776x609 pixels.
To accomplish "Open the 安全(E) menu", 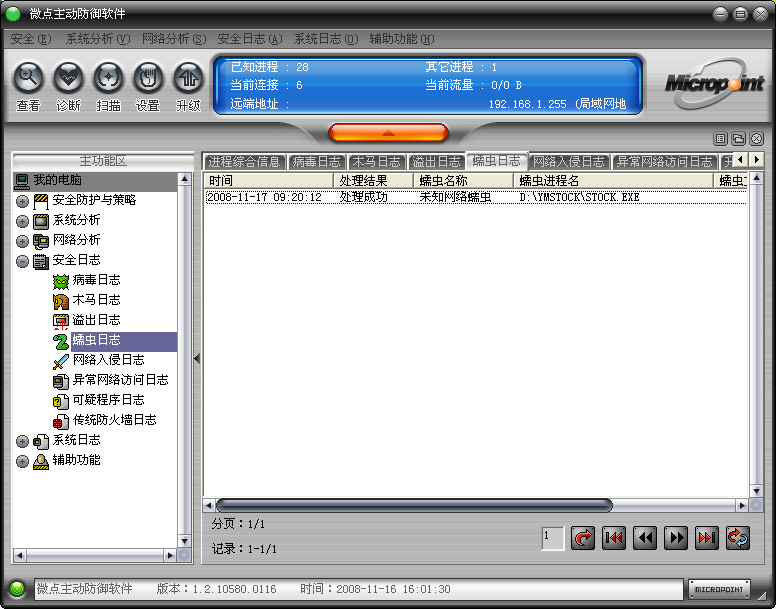I will click(x=31, y=39).
